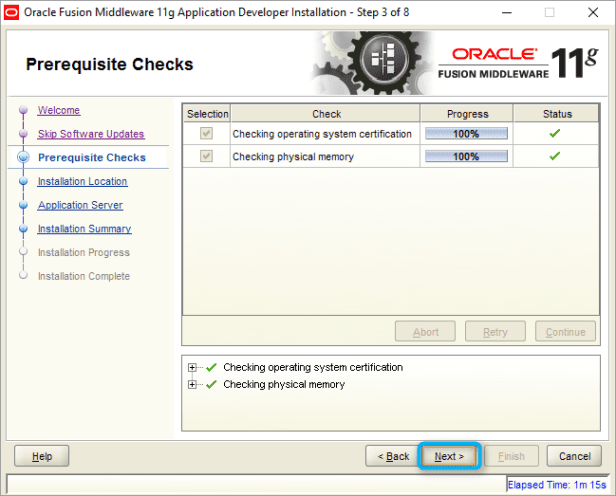The height and width of the screenshot is (496, 616).
Task: Click the 100% progress bar for operating system certification
Action: point(466,134)
